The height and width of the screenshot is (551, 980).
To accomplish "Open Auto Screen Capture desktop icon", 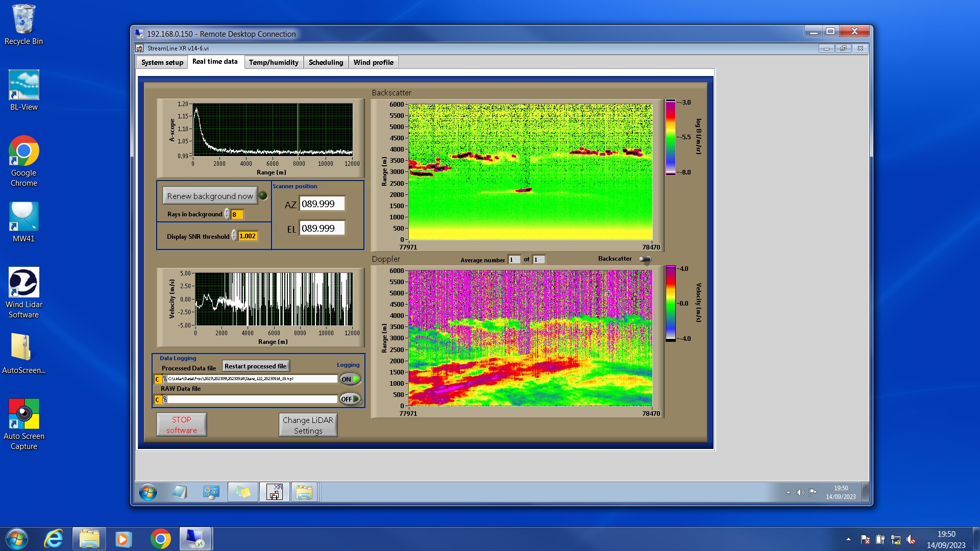I will (23, 414).
